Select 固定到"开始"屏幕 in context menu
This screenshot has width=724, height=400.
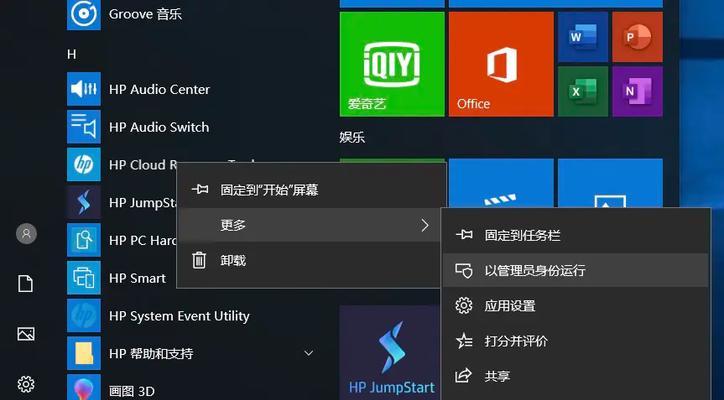311,190
